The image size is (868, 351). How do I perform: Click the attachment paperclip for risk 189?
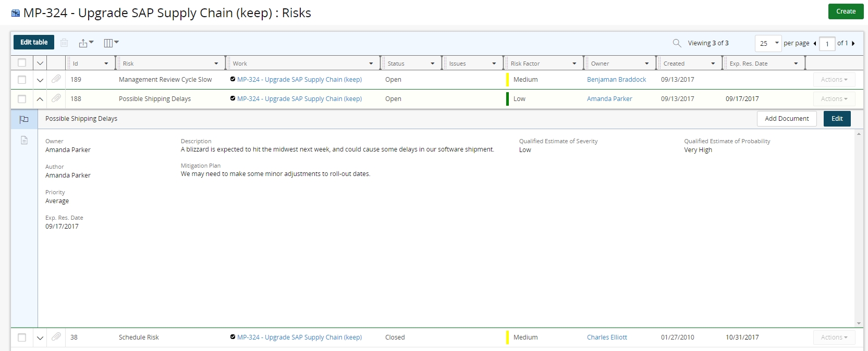(x=56, y=79)
